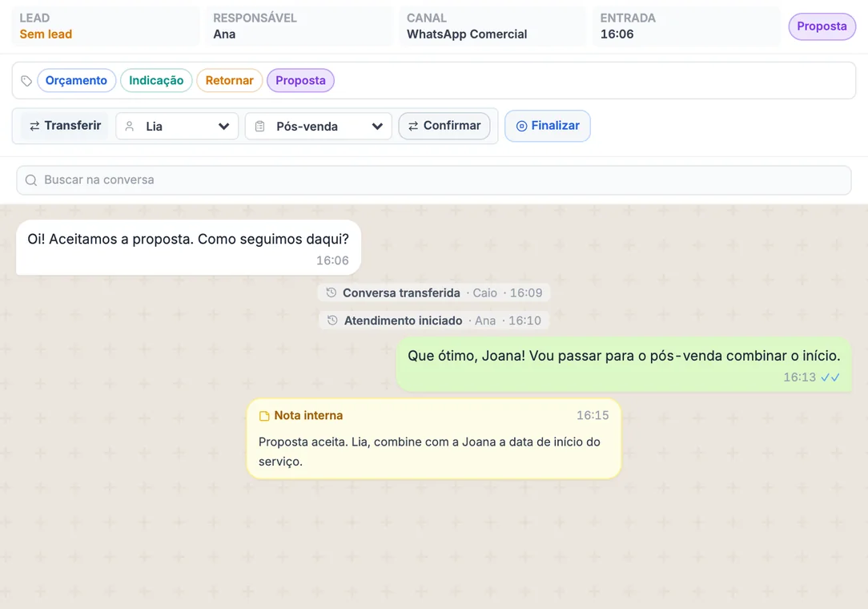
Task: Click the CANAL column label
Action: point(427,18)
